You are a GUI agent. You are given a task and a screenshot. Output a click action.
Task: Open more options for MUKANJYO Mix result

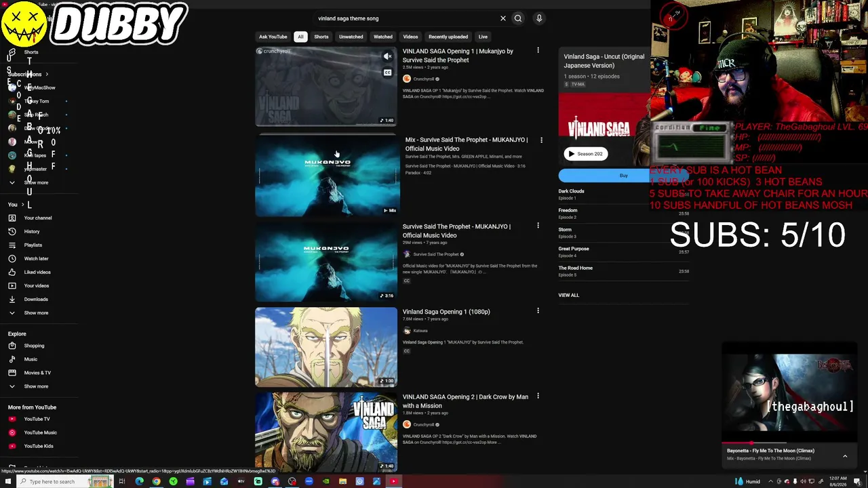(x=541, y=140)
